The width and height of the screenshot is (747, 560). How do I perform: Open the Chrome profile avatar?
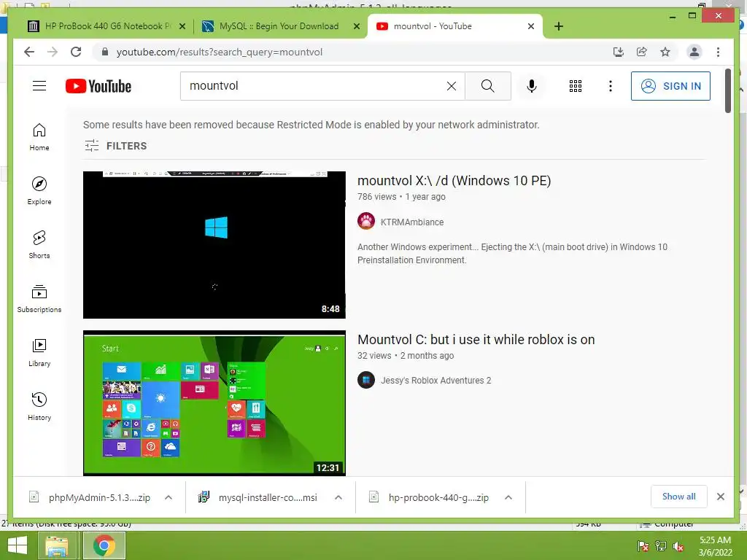pos(694,52)
